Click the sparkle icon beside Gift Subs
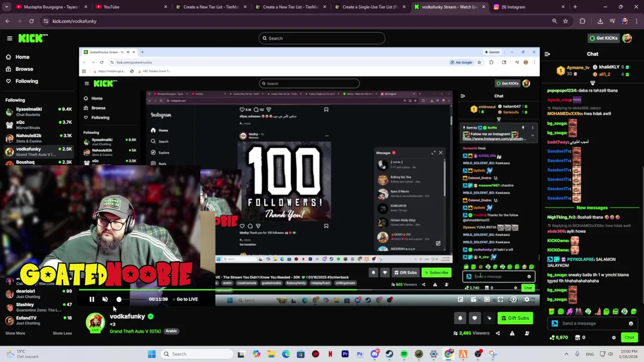Image resolution: width=644 pixels, height=362 pixels. [x=489, y=318]
